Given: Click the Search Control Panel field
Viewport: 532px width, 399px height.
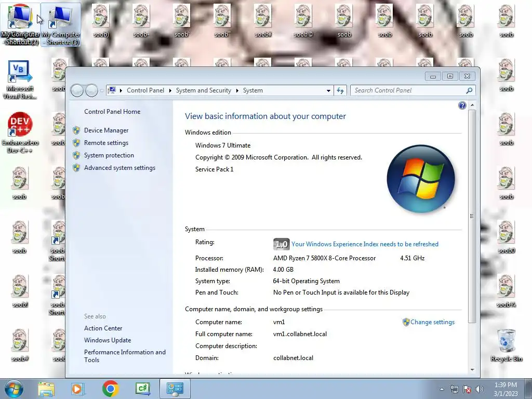Looking at the screenshot, I should pos(408,90).
